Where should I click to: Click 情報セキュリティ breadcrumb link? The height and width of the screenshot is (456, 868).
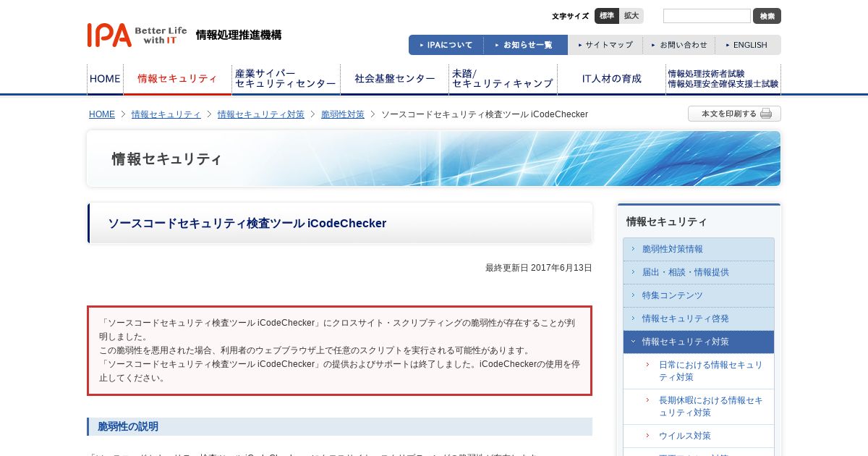pos(166,114)
